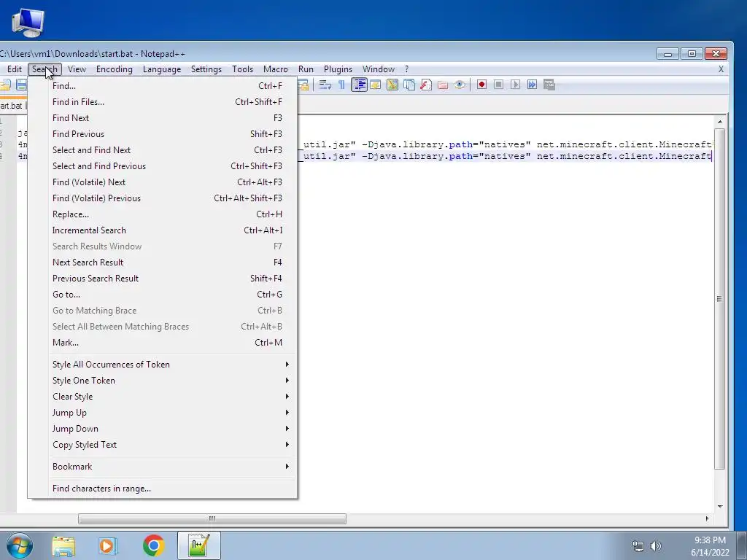
Task: Open Folder as Workspace toolbar icon
Action: pos(443,85)
